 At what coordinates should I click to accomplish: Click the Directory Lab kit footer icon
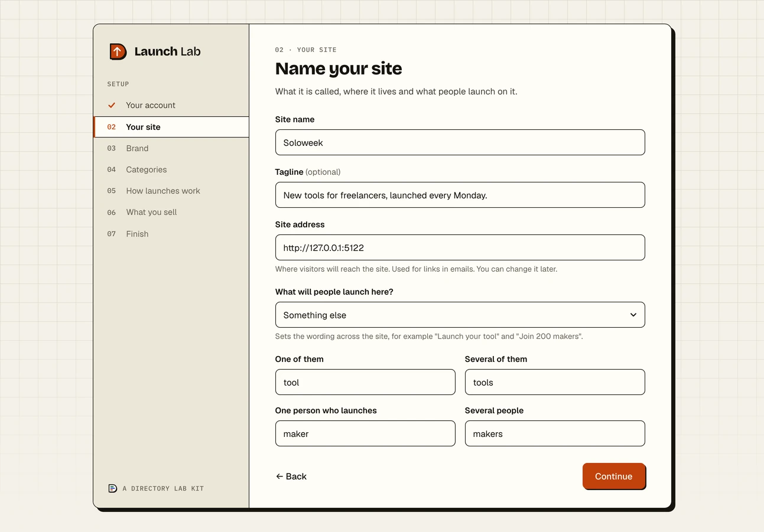[112, 488]
